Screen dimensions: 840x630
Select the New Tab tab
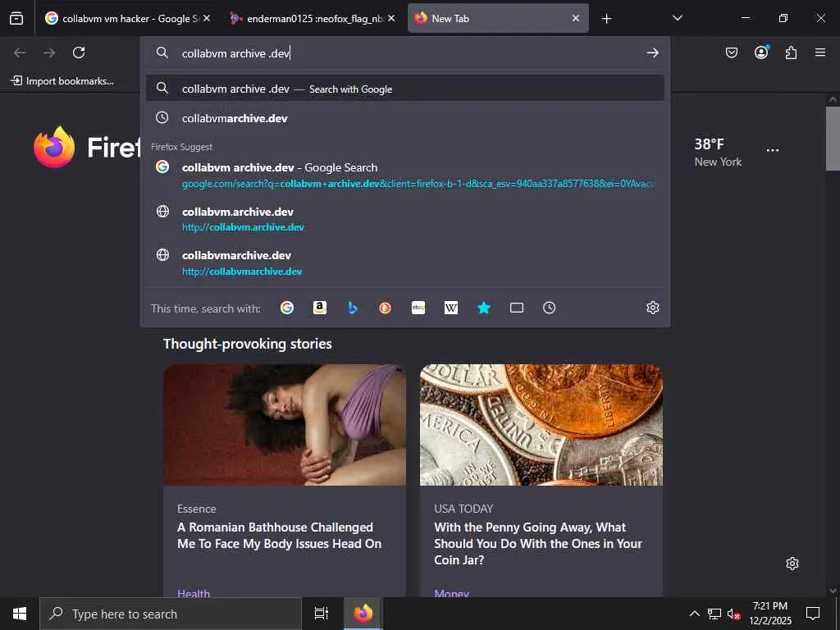coord(498,18)
